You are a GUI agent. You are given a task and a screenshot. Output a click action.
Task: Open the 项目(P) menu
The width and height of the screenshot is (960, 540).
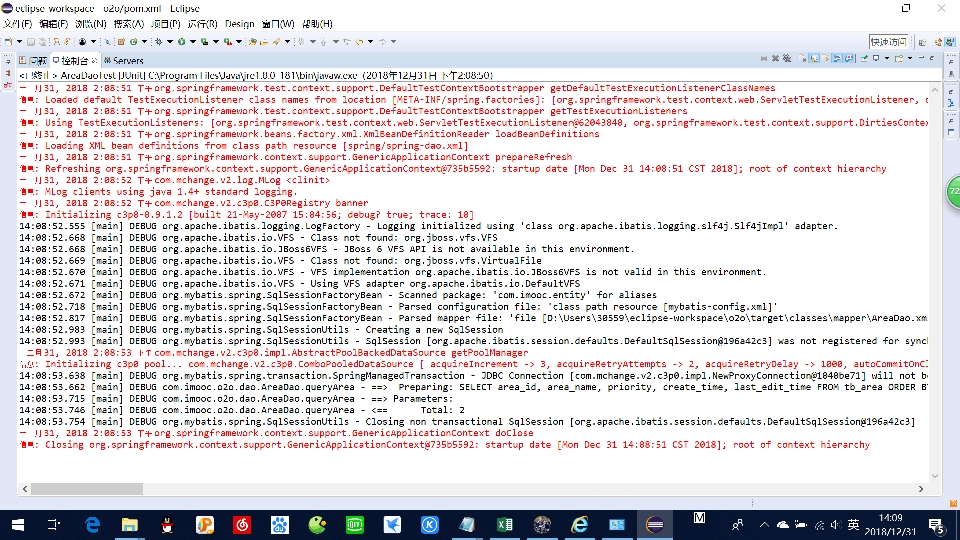(165, 24)
